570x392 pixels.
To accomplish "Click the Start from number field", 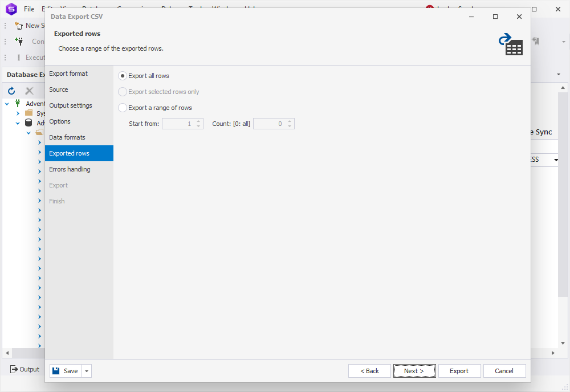I will (x=179, y=124).
